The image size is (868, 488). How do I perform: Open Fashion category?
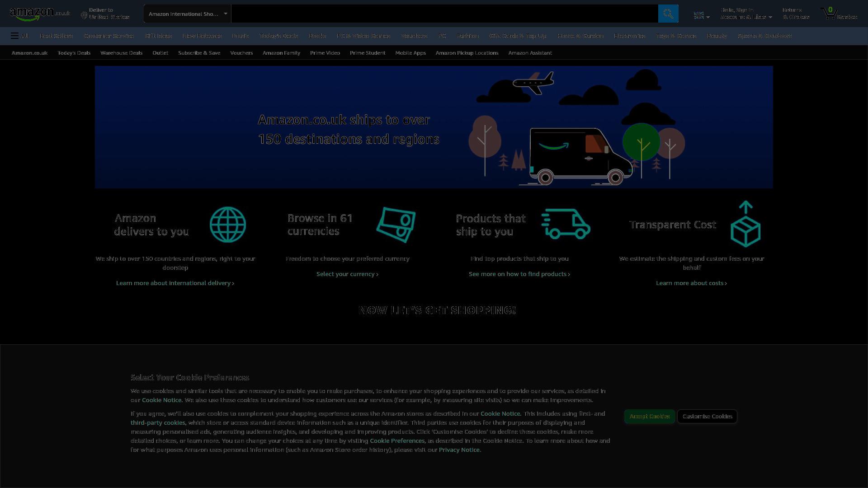(x=467, y=36)
